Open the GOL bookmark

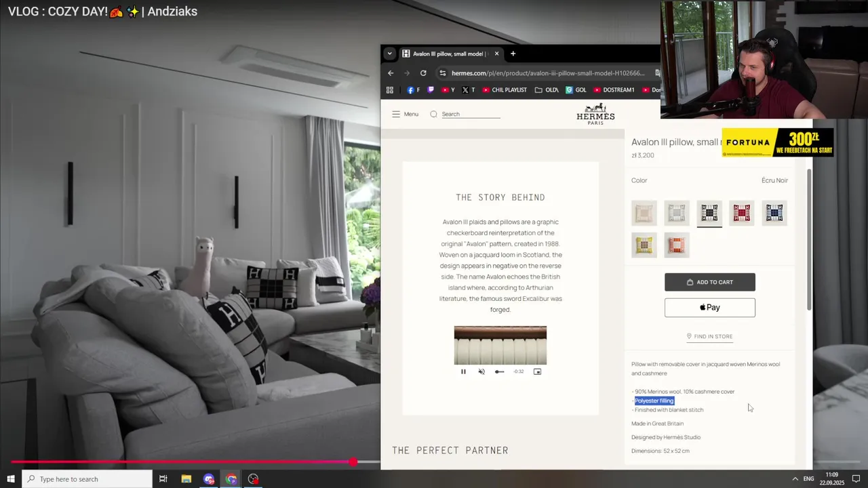pos(576,89)
